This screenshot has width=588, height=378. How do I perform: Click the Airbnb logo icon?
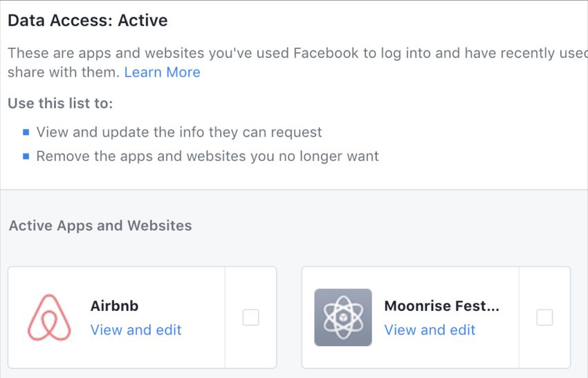49,317
